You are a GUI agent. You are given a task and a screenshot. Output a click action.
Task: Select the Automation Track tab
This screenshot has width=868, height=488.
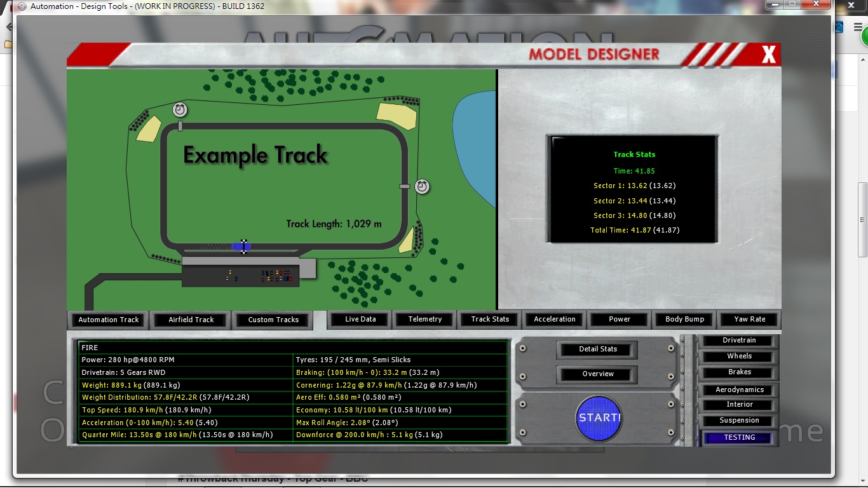tap(109, 320)
